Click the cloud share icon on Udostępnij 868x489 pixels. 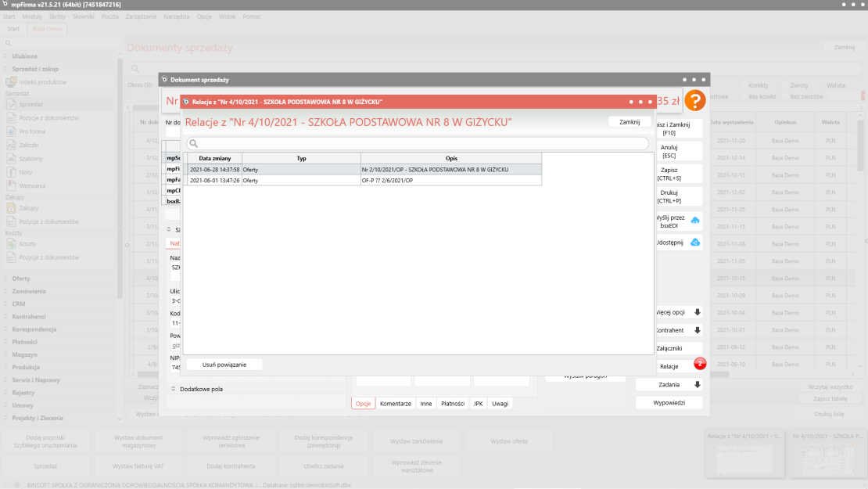coord(695,243)
